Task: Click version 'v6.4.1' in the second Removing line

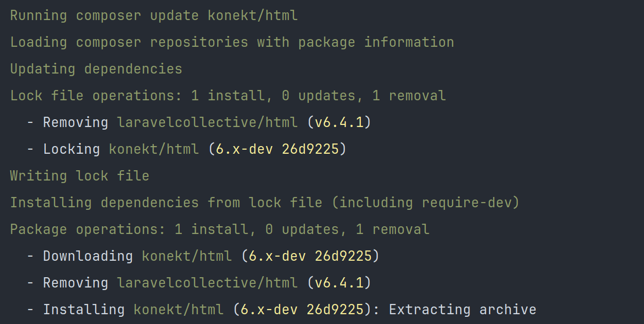Action: click(x=339, y=283)
